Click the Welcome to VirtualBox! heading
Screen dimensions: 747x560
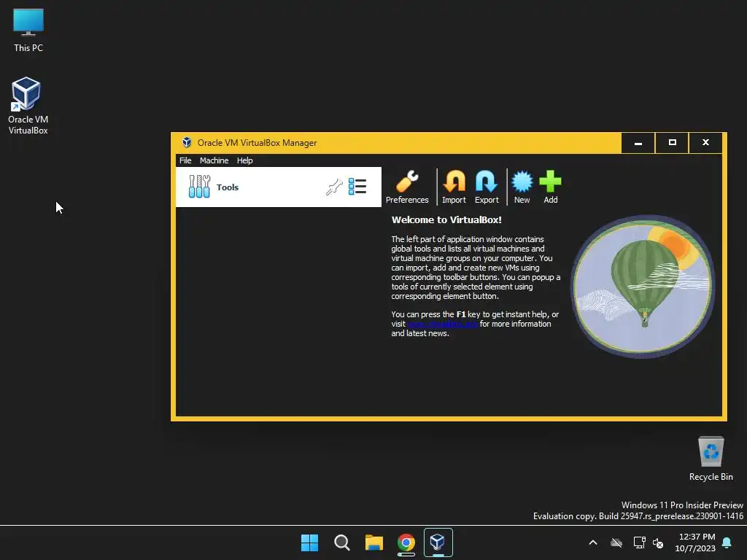(x=446, y=220)
